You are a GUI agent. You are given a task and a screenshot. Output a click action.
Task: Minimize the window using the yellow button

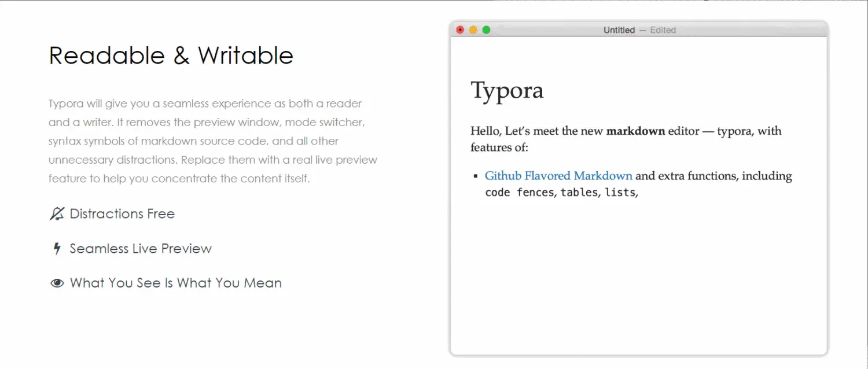tap(473, 30)
